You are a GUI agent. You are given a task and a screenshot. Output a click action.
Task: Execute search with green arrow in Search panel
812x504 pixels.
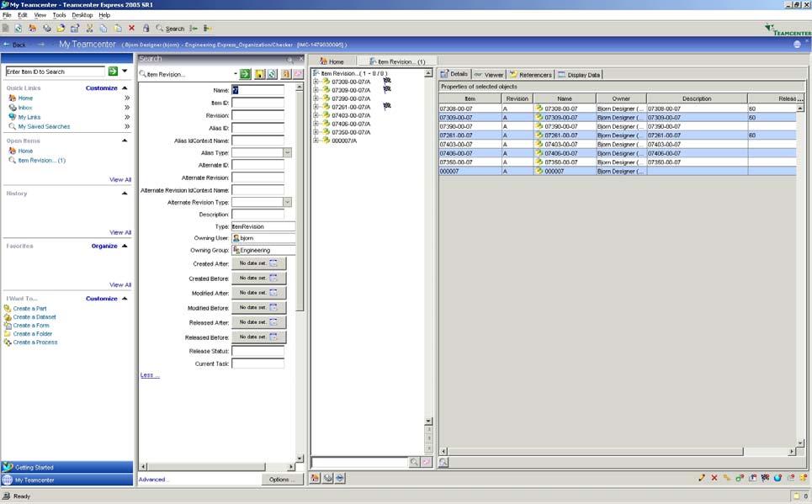pyautogui.click(x=246, y=75)
